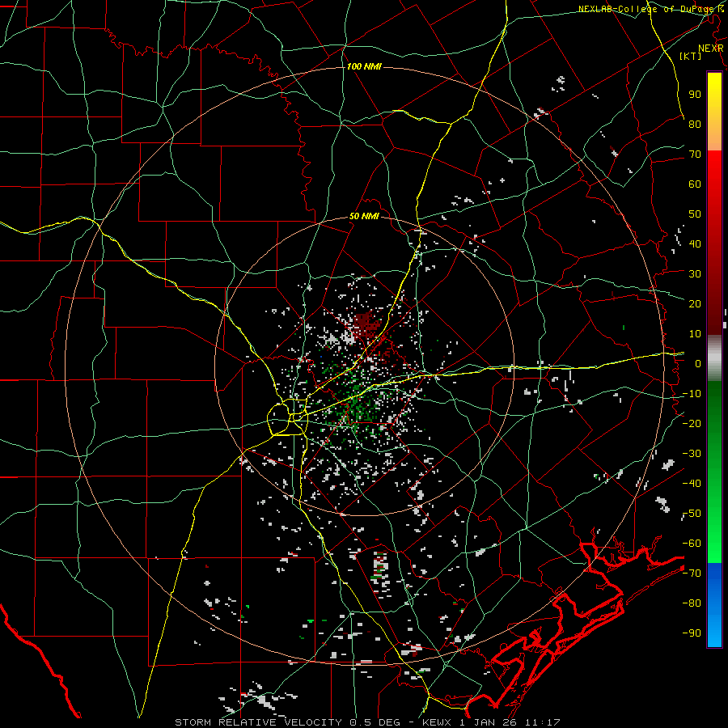
Task: Click the bright red segment of the color bar
Action: (714, 167)
